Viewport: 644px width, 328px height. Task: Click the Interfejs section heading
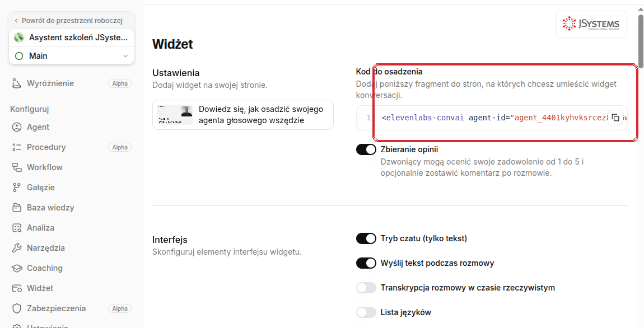(x=170, y=240)
